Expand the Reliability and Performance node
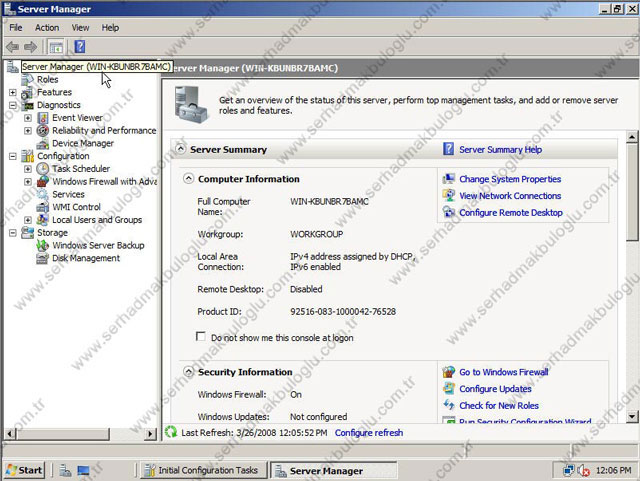The width and height of the screenshot is (640, 481). (28, 131)
